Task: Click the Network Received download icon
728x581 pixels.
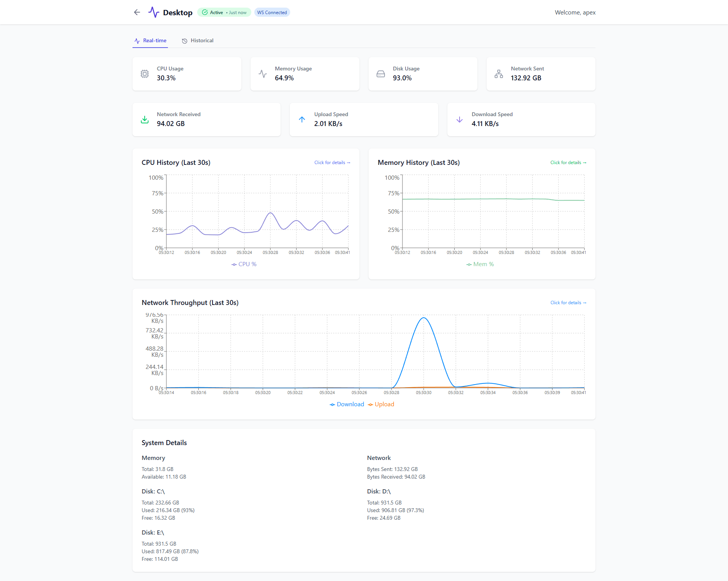Action: pos(145,120)
